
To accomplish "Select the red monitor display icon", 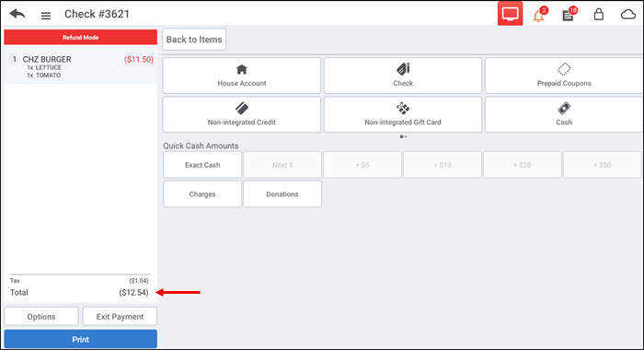I will coord(510,14).
